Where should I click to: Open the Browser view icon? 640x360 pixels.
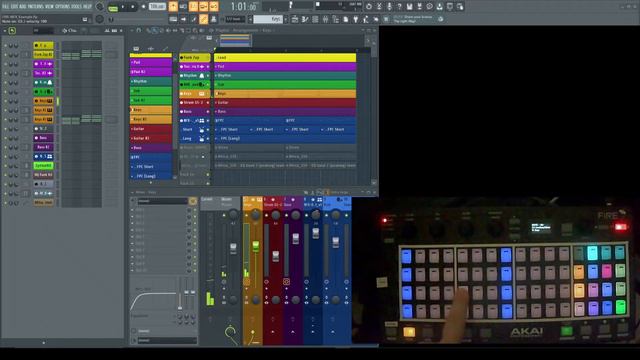point(336,19)
